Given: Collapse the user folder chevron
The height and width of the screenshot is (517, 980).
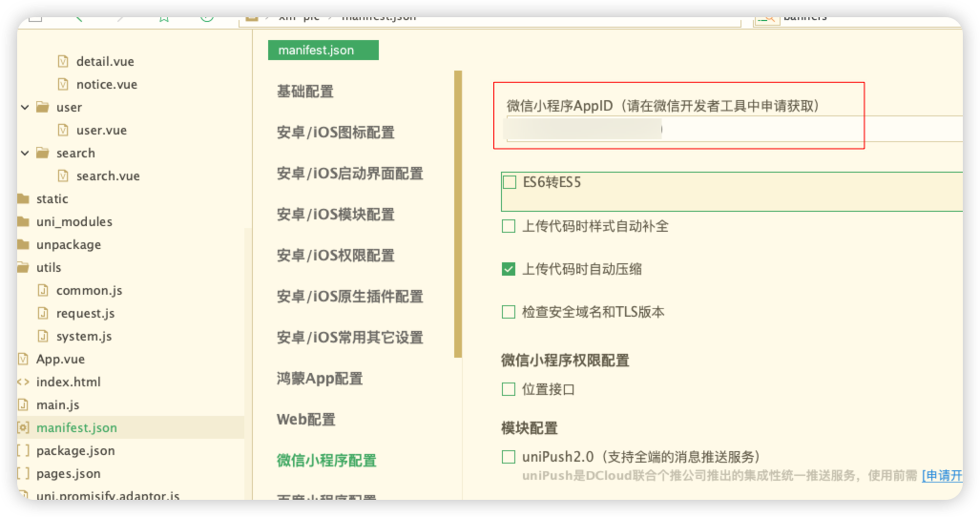Looking at the screenshot, I should pyautogui.click(x=25, y=108).
